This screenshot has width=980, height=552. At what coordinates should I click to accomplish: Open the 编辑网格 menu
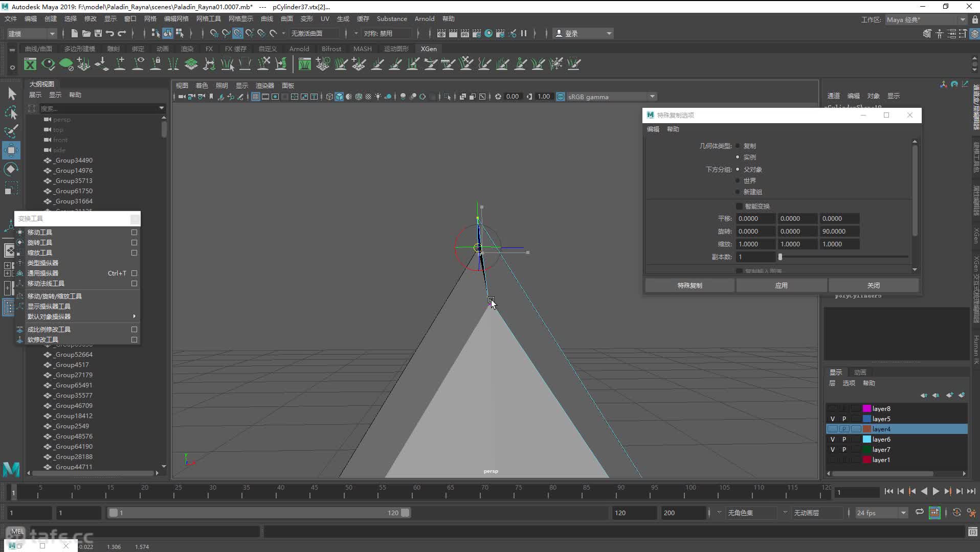coord(176,18)
